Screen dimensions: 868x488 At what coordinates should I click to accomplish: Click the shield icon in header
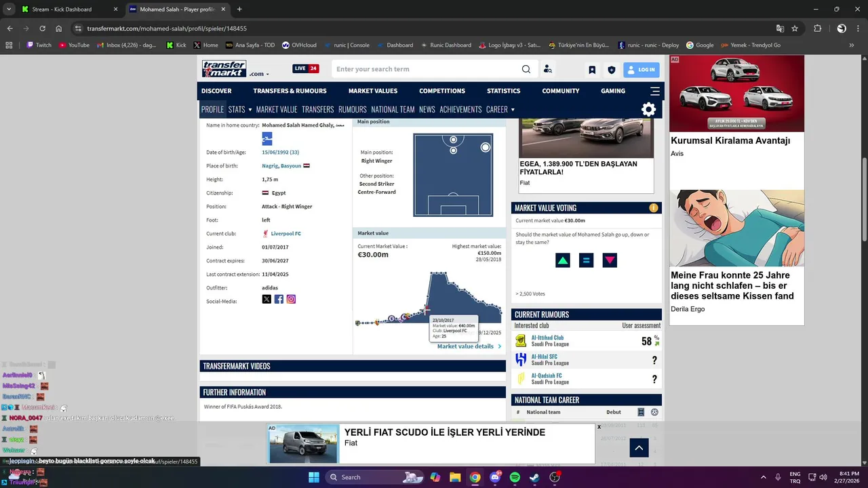(612, 70)
